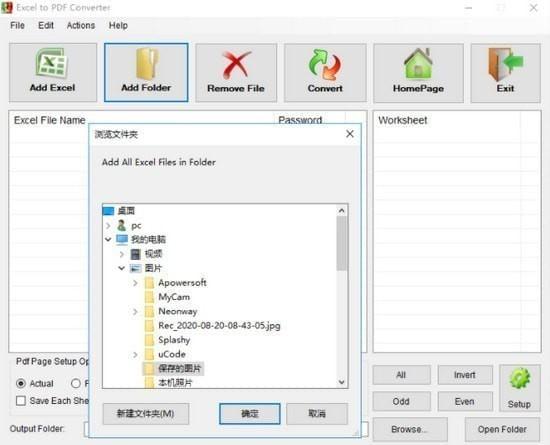Viewport: 550px width, 445px height.
Task: Click the uCode folder icon
Action: tap(149, 354)
